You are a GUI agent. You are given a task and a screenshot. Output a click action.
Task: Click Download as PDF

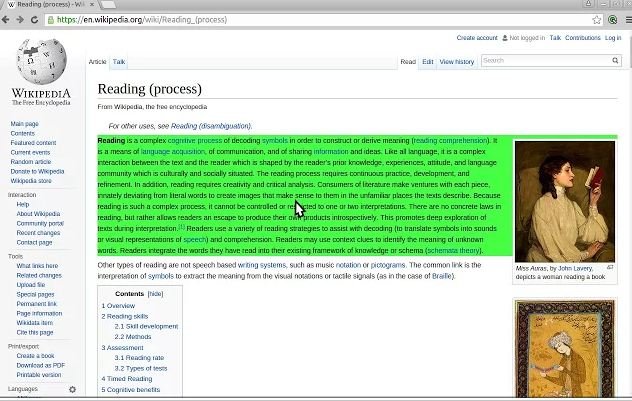pyautogui.click(x=40, y=365)
